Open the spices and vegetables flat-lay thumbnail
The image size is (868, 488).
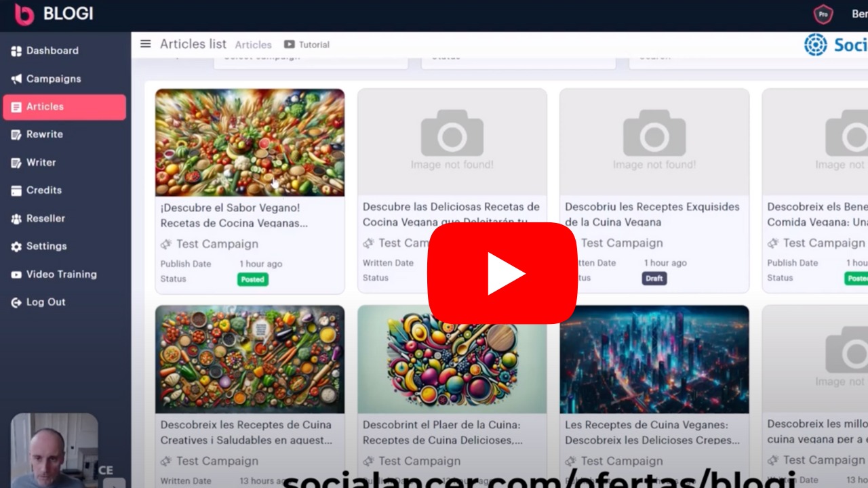click(x=250, y=359)
